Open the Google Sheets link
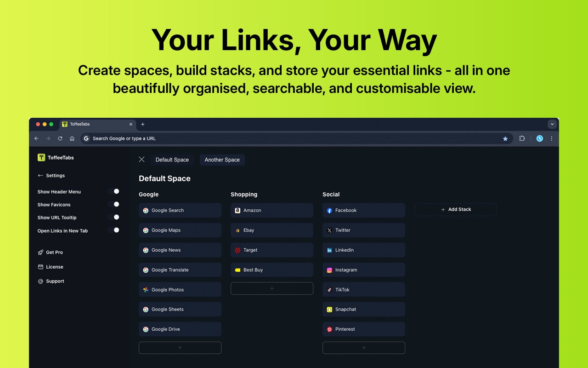This screenshot has width=588, height=368. [180, 310]
